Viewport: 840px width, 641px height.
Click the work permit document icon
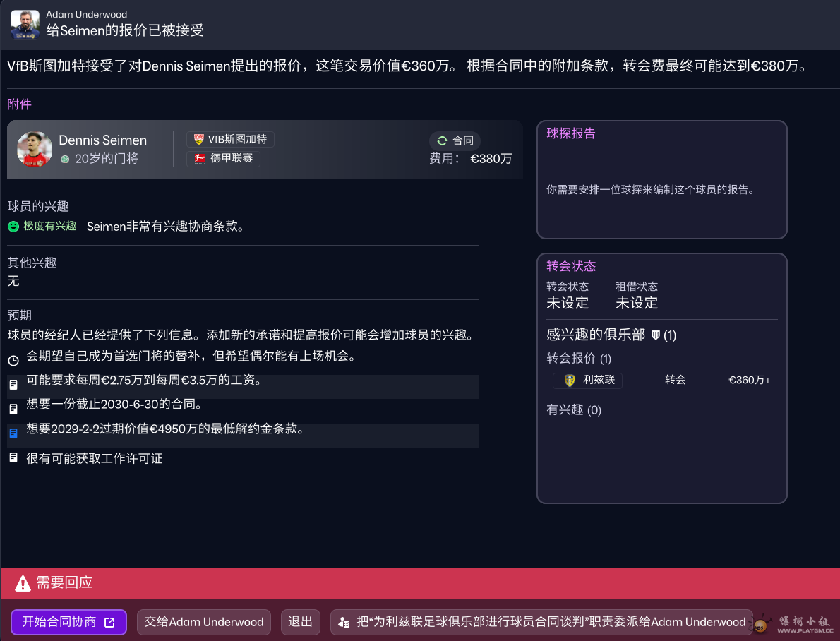tap(13, 458)
